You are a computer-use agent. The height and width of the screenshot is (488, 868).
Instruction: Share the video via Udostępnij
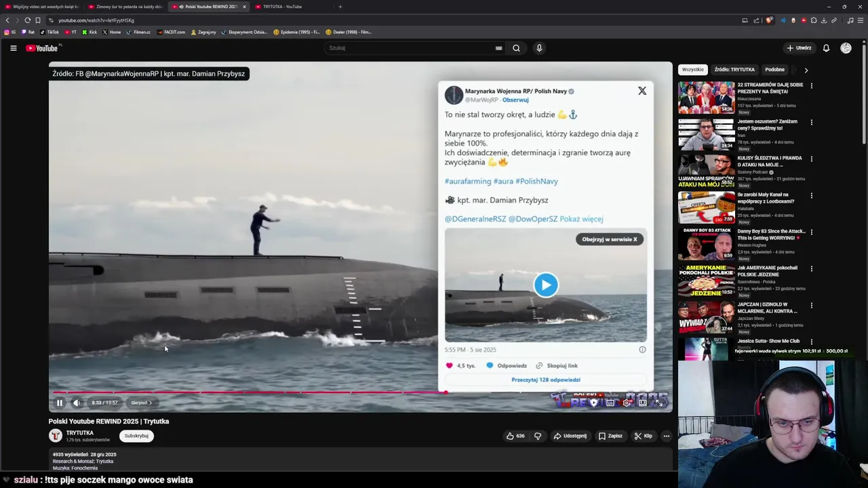tap(570, 436)
